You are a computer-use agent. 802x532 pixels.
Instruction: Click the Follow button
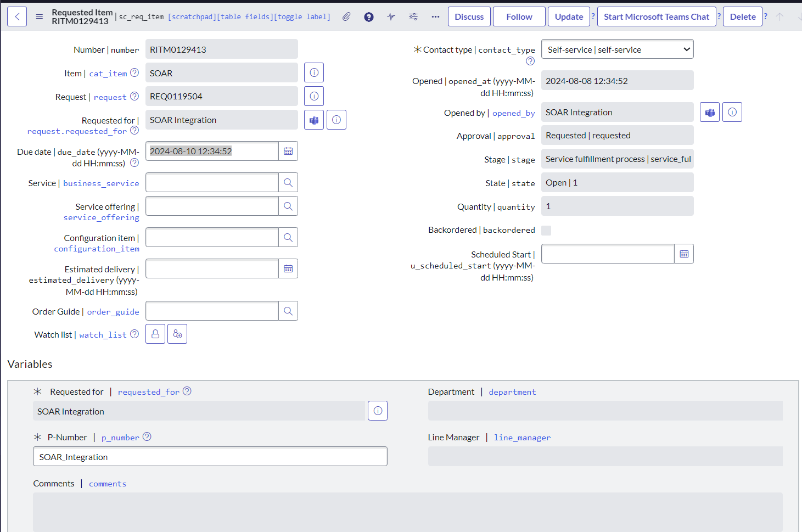click(x=519, y=17)
